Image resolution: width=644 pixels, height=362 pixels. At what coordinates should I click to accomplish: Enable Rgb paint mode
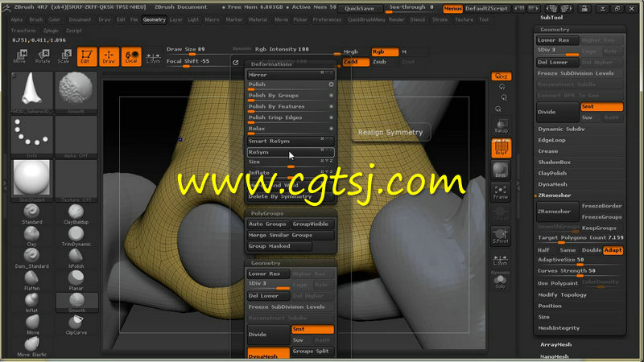(x=385, y=51)
